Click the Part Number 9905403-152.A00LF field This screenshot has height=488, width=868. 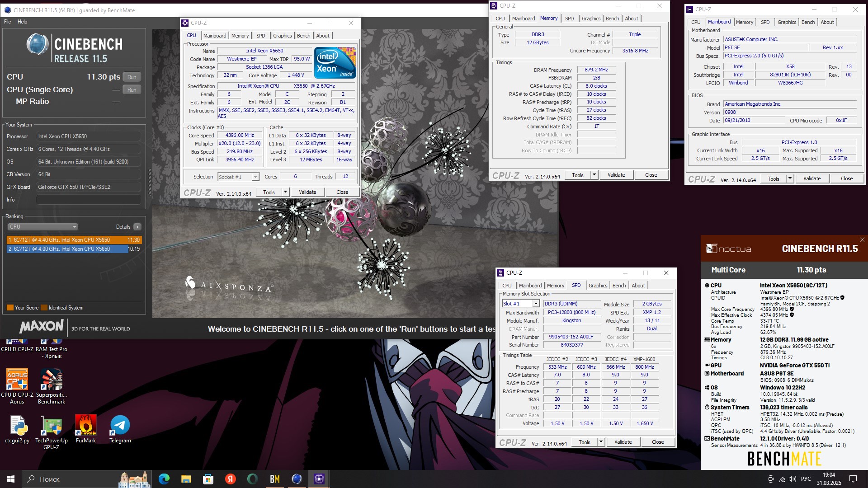click(x=571, y=337)
